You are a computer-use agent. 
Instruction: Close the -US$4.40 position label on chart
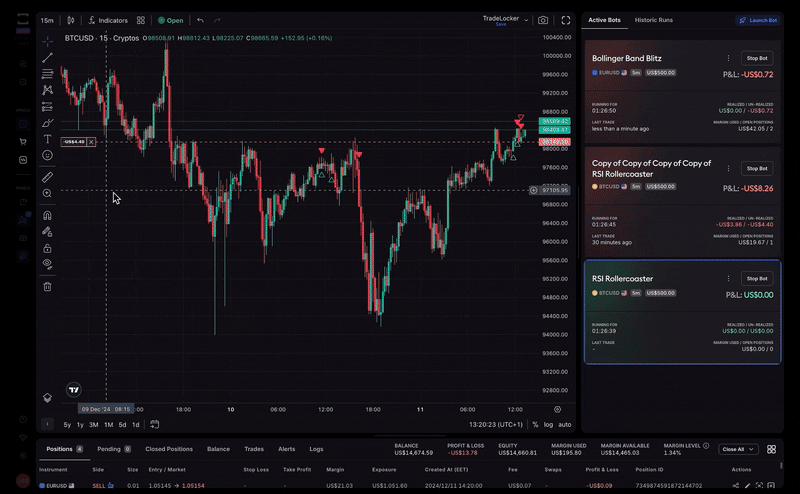[x=92, y=142]
